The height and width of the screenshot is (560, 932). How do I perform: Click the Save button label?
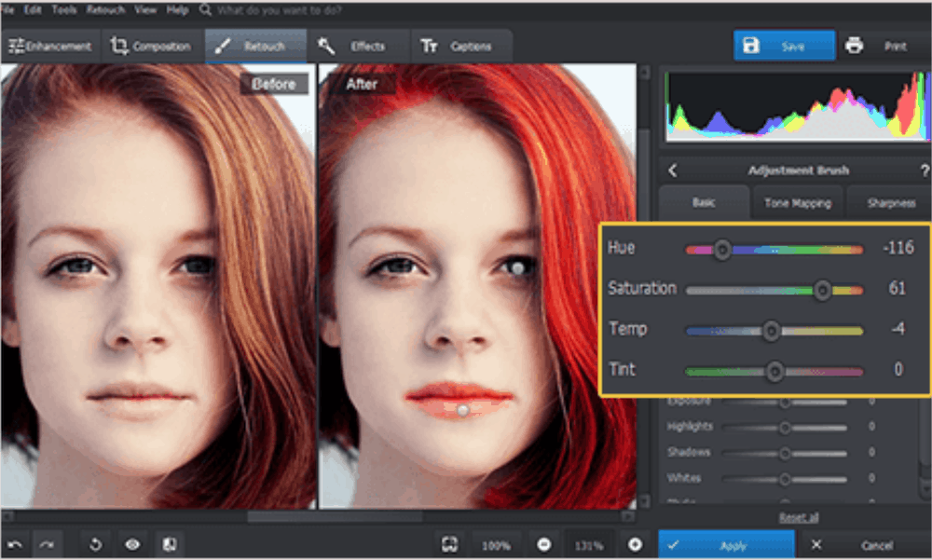pos(793,47)
